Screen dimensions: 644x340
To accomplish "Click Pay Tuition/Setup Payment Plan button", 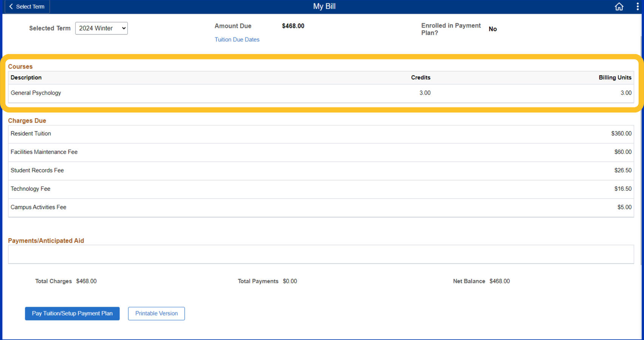I will point(72,314).
